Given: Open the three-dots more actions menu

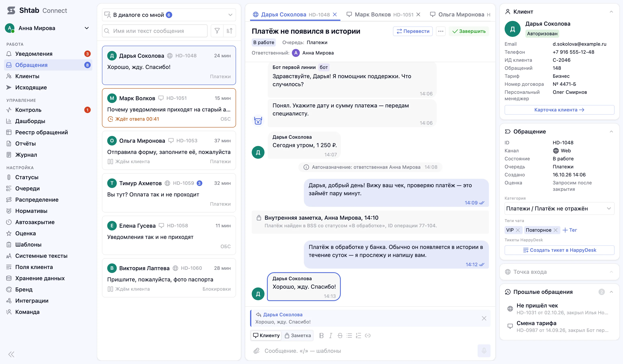Looking at the screenshot, I should (x=441, y=31).
